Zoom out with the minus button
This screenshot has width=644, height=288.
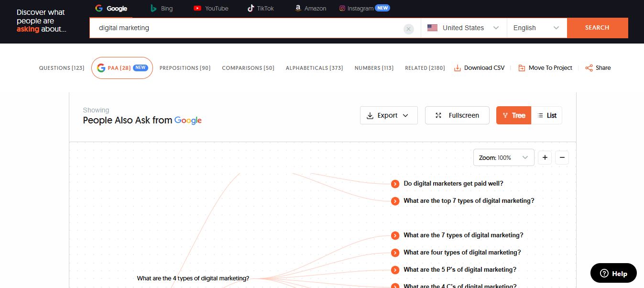(562, 157)
